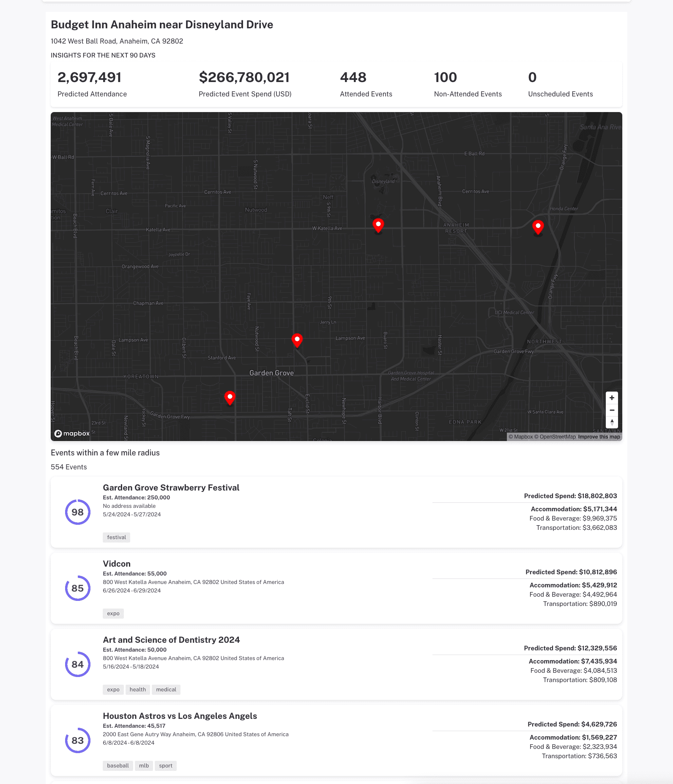The image size is (673, 784).
Task: Open Art and Science of Dentistry 2024
Action: [171, 640]
